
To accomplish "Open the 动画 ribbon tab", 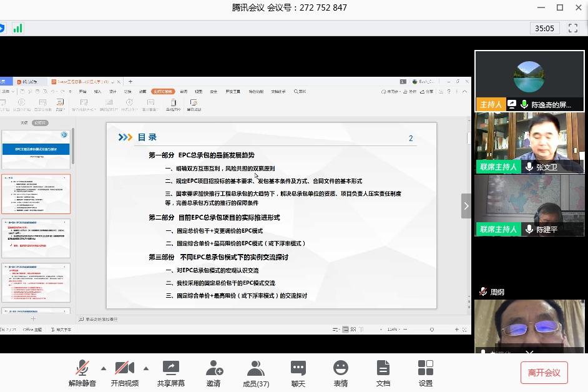I will (x=142, y=92).
